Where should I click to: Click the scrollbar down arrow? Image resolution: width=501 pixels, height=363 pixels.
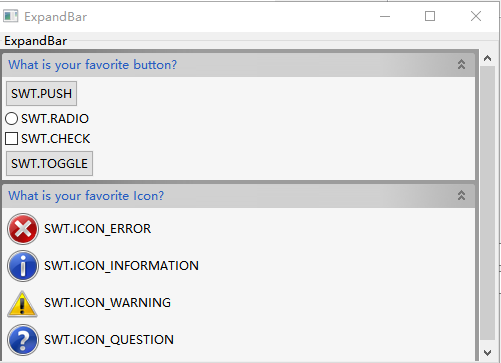487,353
